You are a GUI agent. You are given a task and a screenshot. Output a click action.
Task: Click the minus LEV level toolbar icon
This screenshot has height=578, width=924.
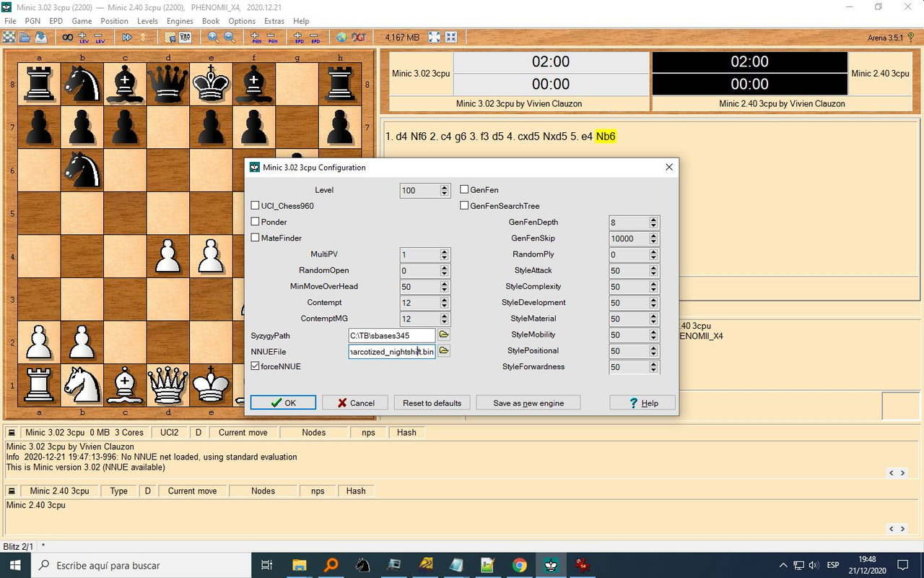coord(100,37)
